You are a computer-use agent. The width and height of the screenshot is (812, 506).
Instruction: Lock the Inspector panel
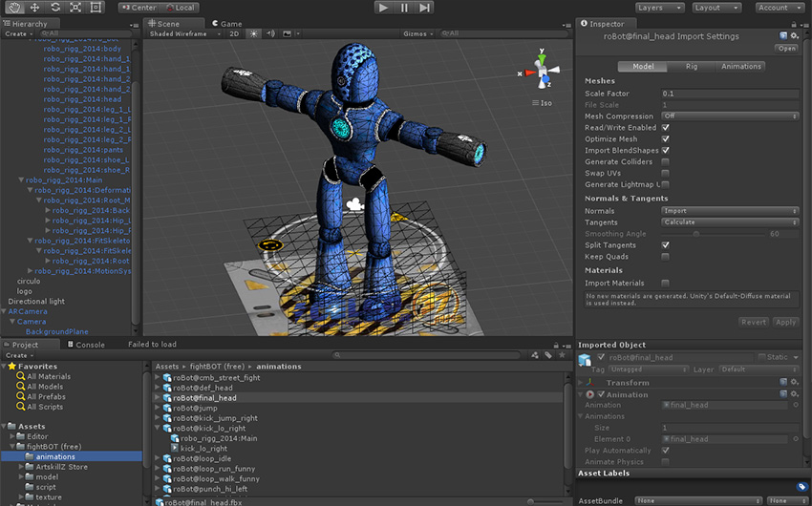[x=793, y=24]
